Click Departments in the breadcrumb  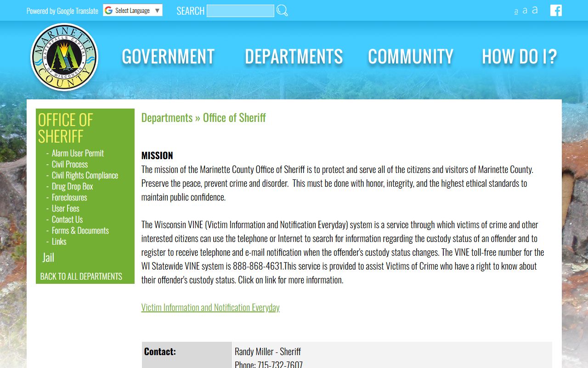(x=167, y=118)
